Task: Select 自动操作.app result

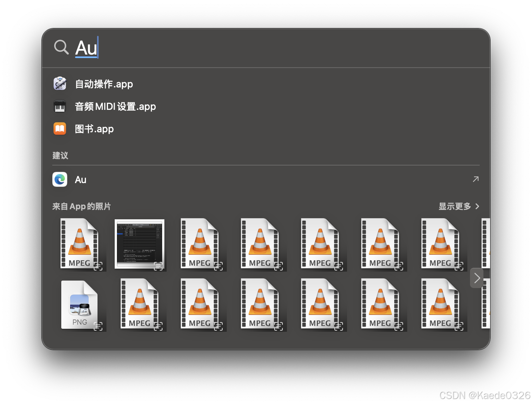Action: click(x=104, y=84)
